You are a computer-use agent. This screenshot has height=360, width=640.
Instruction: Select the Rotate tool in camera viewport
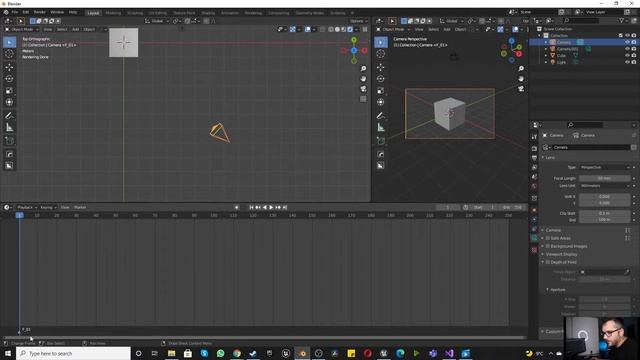pos(381,79)
